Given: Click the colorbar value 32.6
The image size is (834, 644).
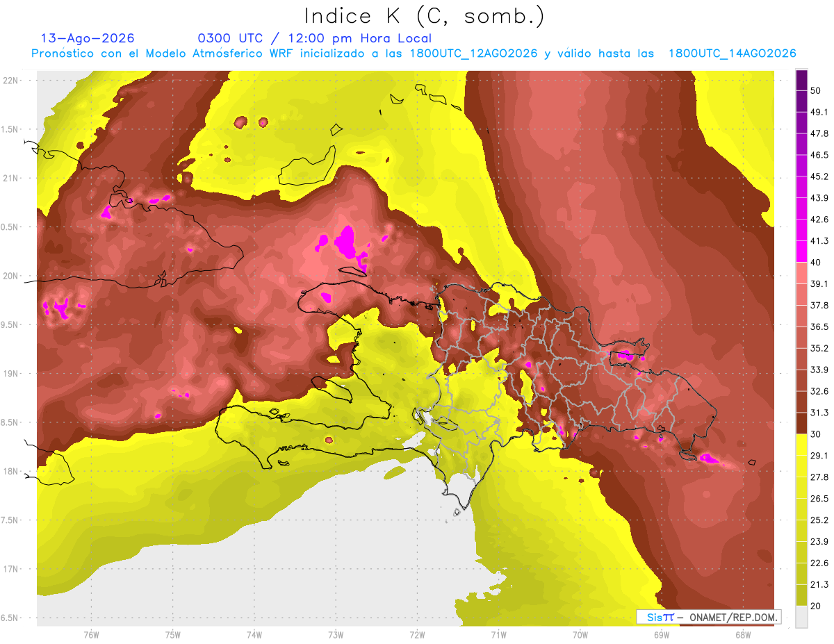Looking at the screenshot, I should (x=819, y=391).
